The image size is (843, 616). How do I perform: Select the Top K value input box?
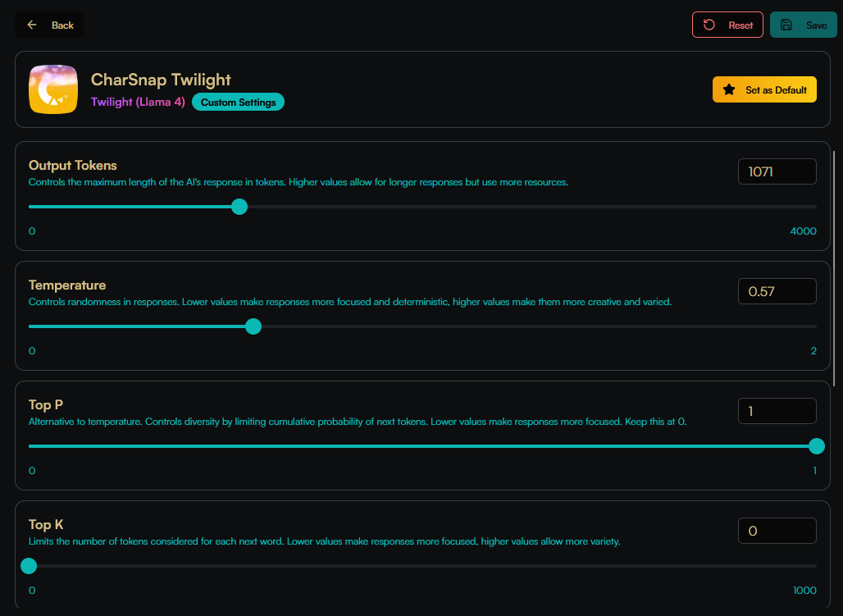[x=777, y=531]
